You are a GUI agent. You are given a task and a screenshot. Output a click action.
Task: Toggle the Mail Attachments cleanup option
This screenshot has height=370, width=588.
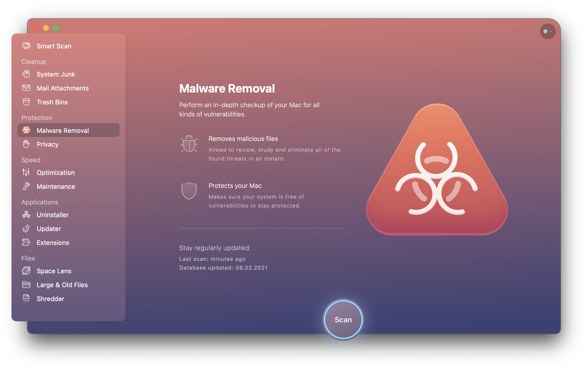coord(62,88)
